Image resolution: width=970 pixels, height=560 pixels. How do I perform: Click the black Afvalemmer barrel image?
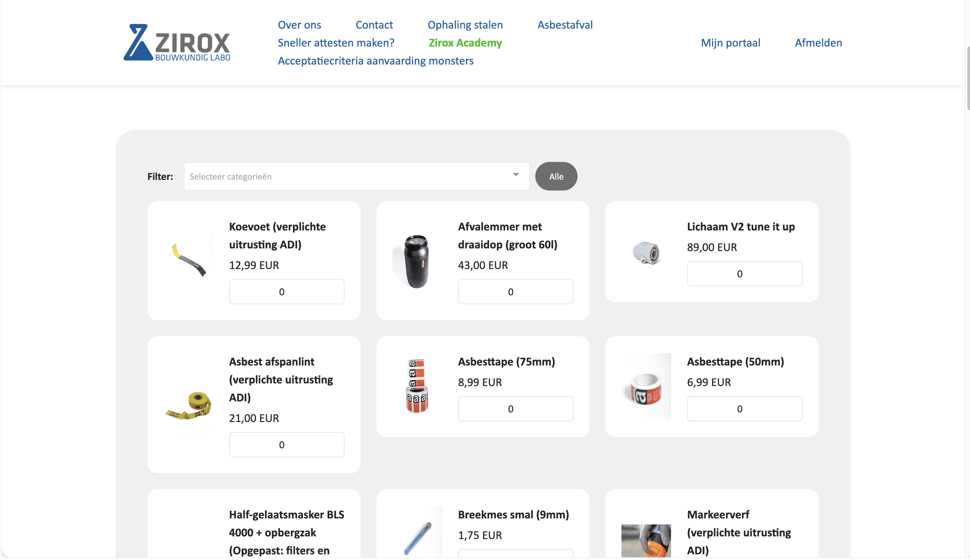point(416,261)
